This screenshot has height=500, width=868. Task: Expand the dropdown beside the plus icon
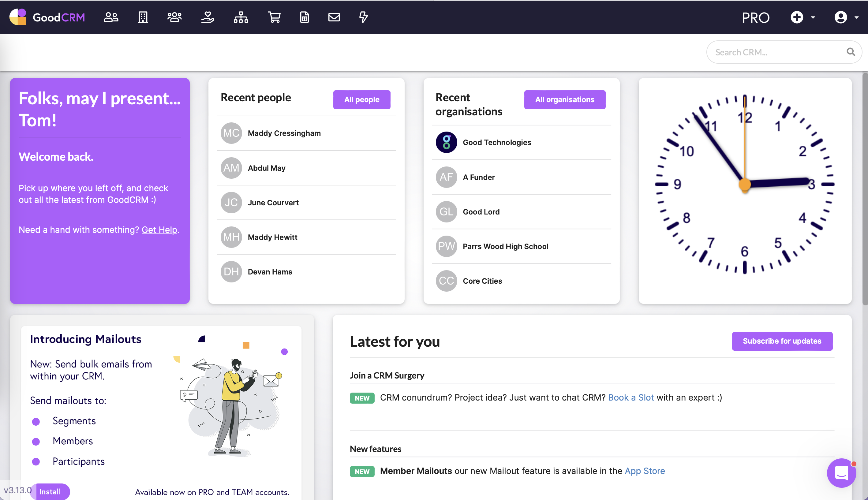point(812,17)
